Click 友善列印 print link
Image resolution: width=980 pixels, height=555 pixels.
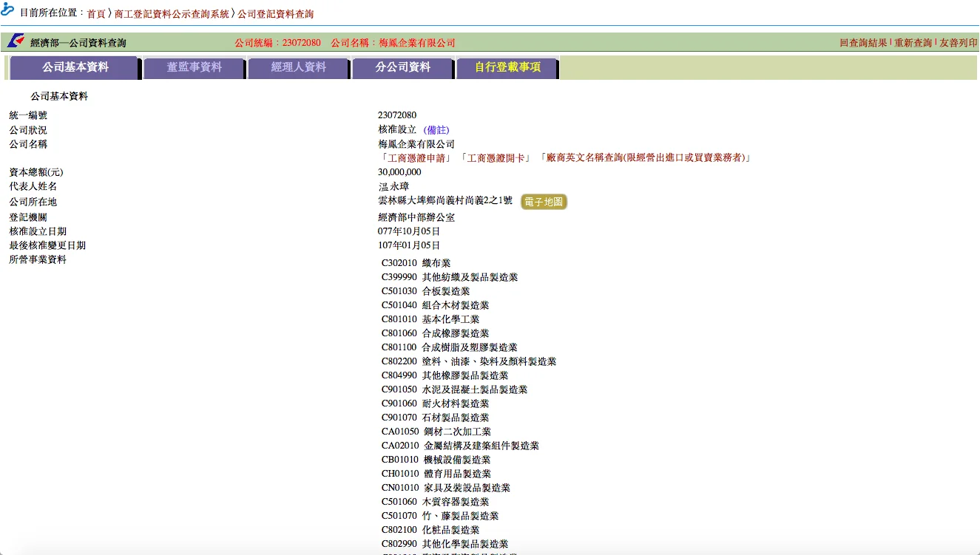pyautogui.click(x=958, y=43)
